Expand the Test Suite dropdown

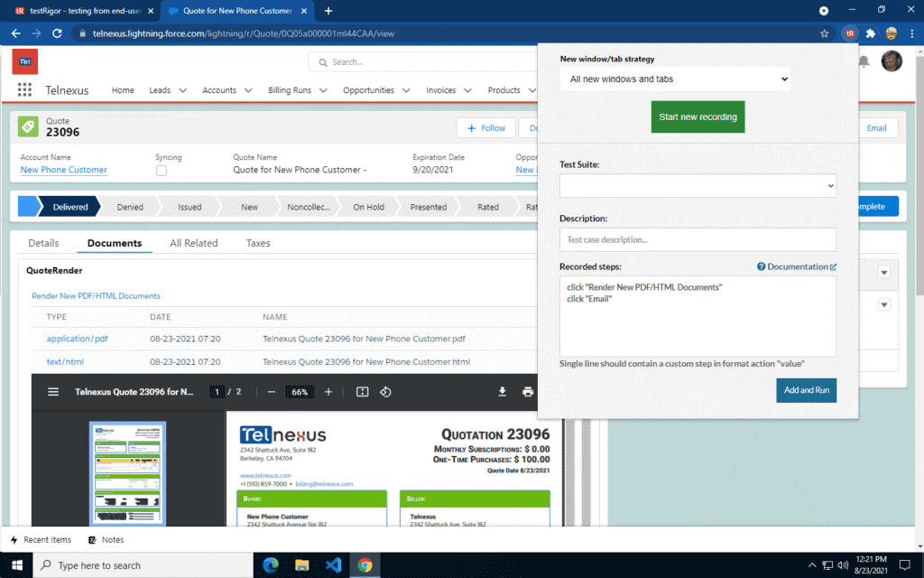pyautogui.click(x=697, y=185)
